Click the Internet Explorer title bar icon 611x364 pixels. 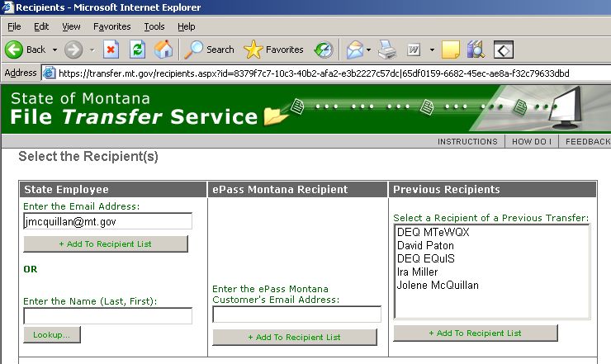pyautogui.click(x=7, y=7)
